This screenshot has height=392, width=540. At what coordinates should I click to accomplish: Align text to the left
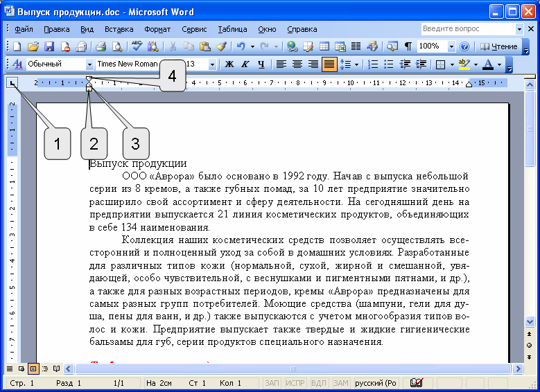coord(281,64)
